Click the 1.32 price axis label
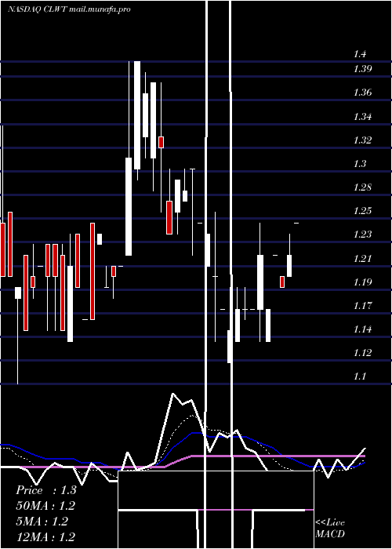Image resolution: width=392 pixels, height=549 pixels. coord(362,140)
